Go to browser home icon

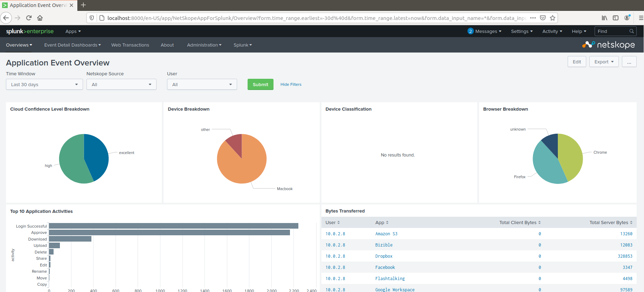coord(40,18)
